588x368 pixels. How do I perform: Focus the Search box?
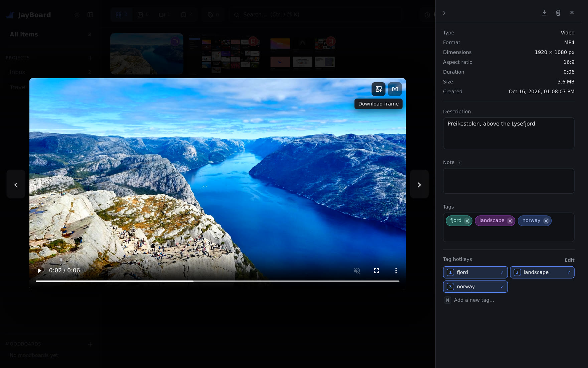coord(316,15)
